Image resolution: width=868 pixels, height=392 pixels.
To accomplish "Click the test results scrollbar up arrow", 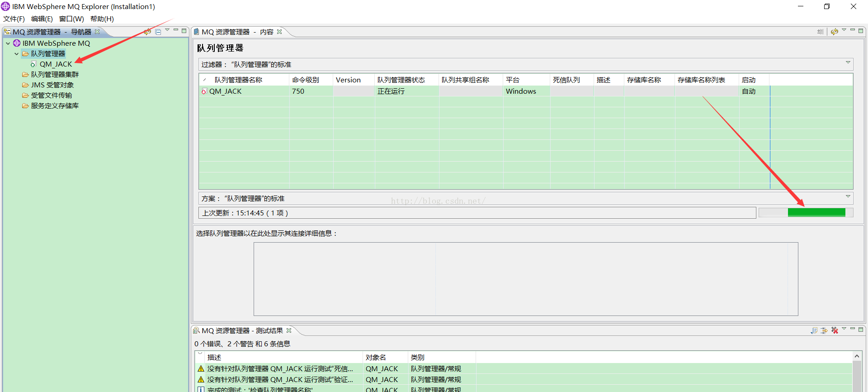I will click(857, 357).
